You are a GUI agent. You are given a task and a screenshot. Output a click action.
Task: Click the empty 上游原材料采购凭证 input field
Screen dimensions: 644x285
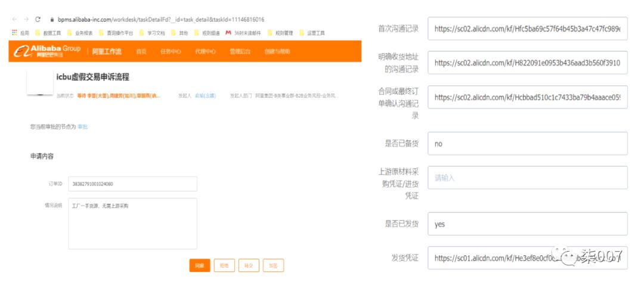[x=528, y=178]
